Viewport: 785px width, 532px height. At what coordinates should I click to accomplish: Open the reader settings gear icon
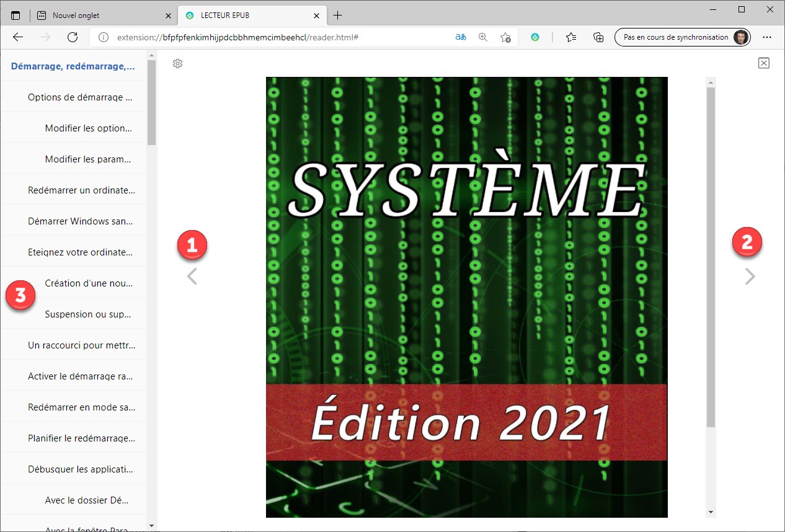[x=177, y=63]
